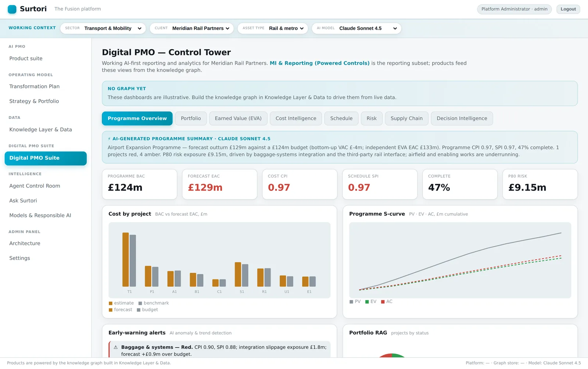
Task: Switch to the Cost Intelligence tab
Action: (x=296, y=119)
